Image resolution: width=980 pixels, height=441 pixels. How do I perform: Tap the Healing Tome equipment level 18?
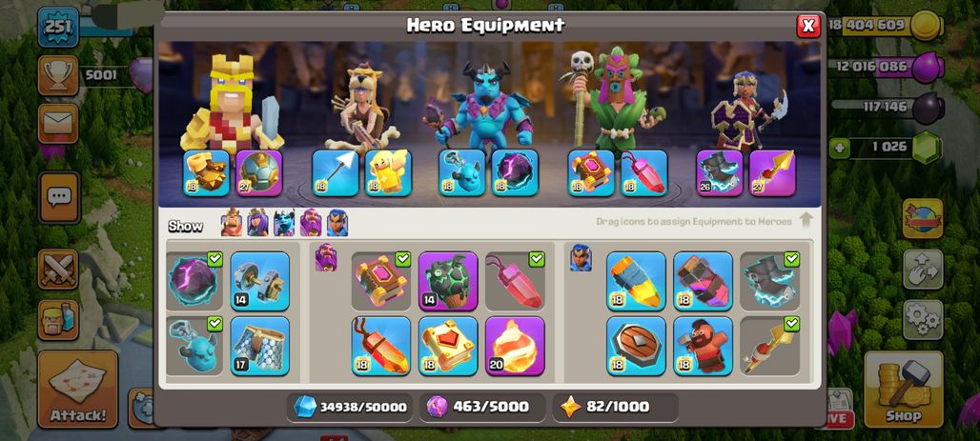coord(448,346)
